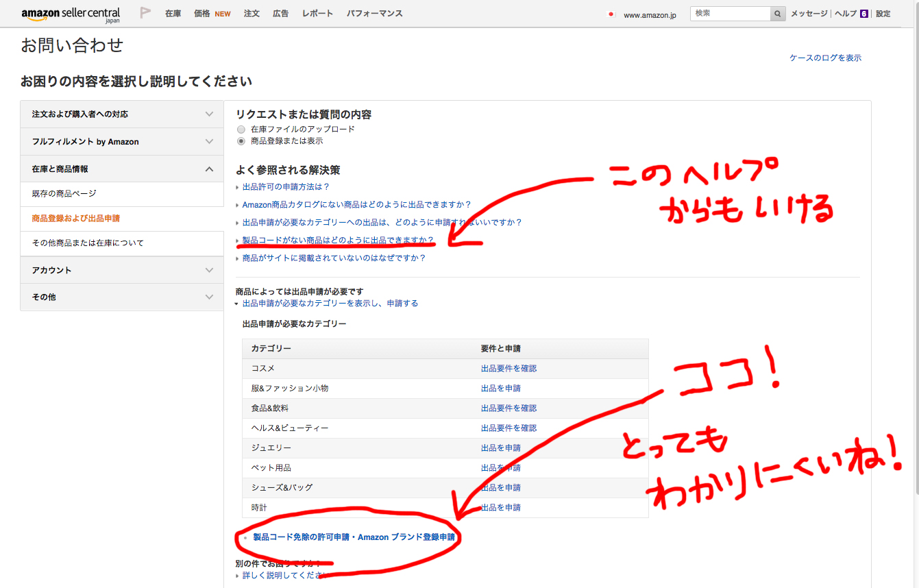This screenshot has width=919, height=588.
Task: Click 出品を申請 for 服&ファッション小物
Action: pyautogui.click(x=500, y=388)
